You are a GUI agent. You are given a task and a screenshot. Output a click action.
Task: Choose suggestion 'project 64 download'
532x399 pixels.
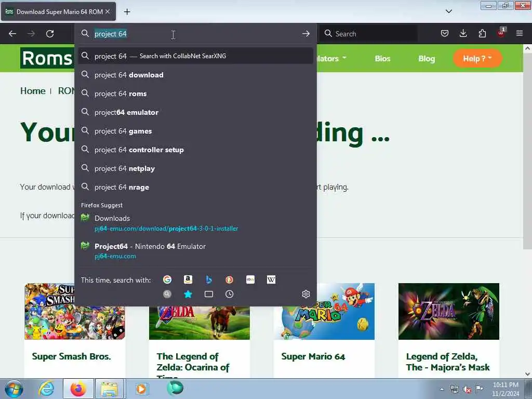click(196, 75)
